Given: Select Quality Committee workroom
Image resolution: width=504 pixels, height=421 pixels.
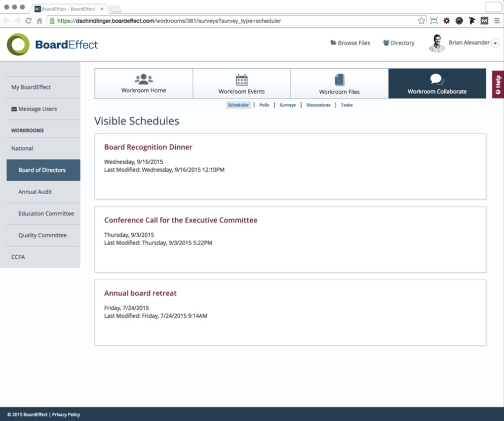Looking at the screenshot, I should [x=43, y=235].
